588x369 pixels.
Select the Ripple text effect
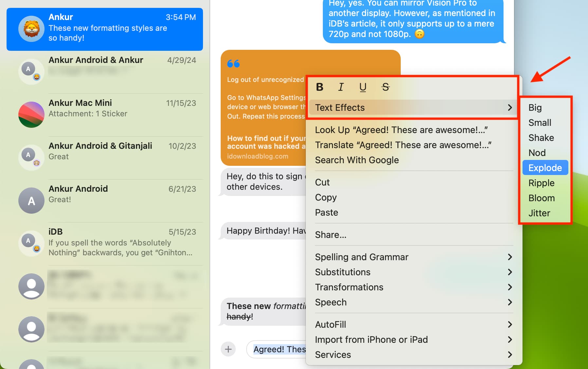[542, 183]
